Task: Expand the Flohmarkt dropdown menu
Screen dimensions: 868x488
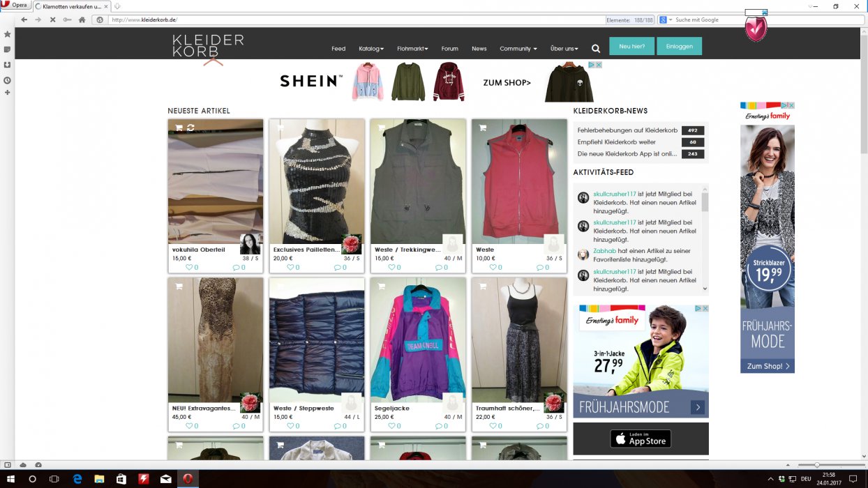Action: tap(412, 49)
